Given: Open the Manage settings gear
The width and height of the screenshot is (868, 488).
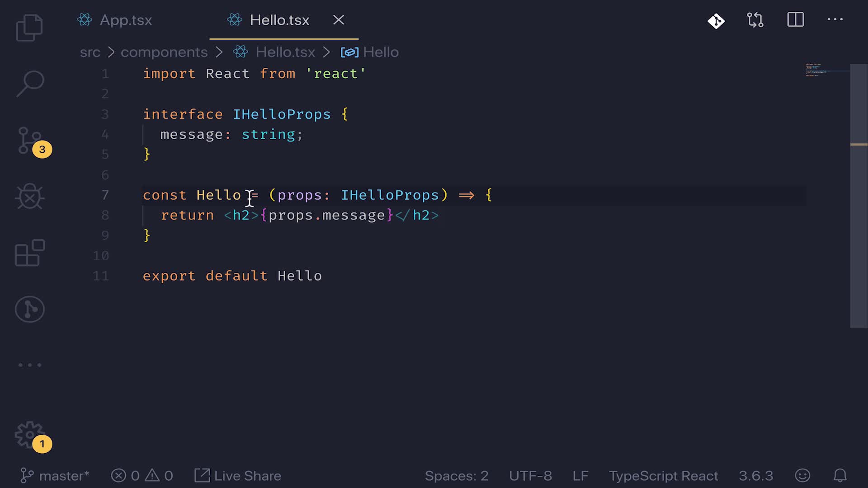Looking at the screenshot, I should (30, 435).
